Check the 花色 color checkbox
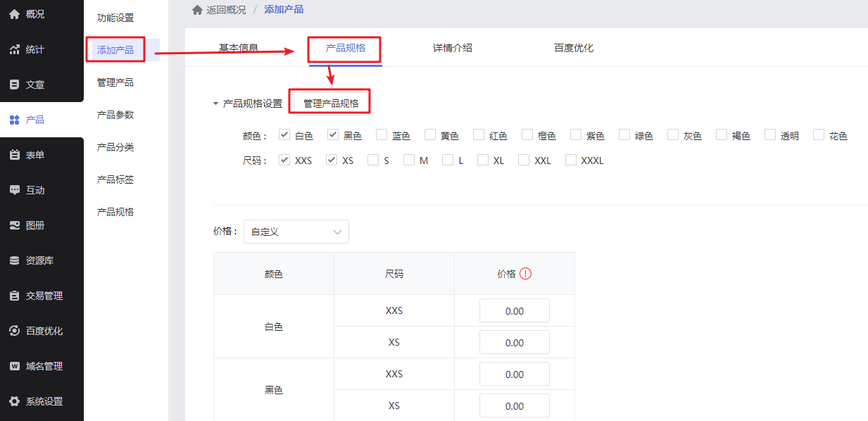Image resolution: width=868 pixels, height=421 pixels. (819, 134)
